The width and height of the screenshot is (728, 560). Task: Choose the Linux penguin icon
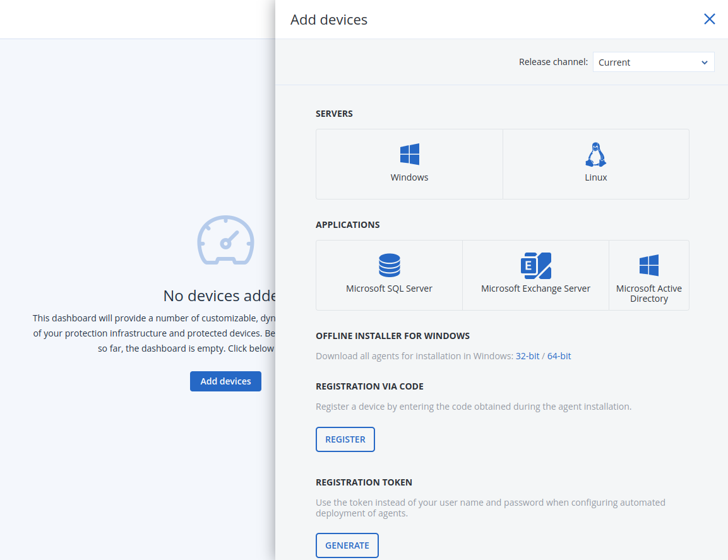click(x=595, y=154)
